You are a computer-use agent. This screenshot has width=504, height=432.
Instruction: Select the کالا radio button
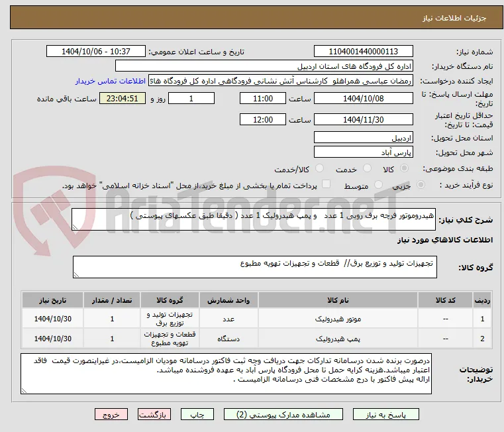[405, 168]
